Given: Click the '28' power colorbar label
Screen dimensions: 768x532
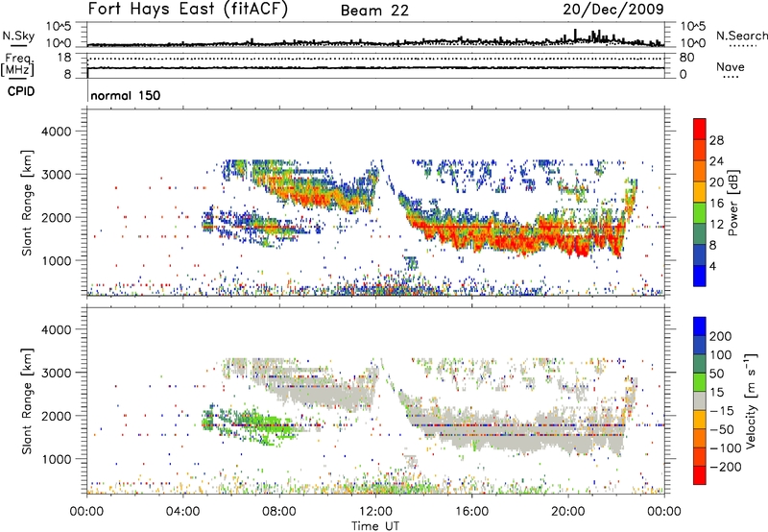Looking at the screenshot, I should (716, 140).
